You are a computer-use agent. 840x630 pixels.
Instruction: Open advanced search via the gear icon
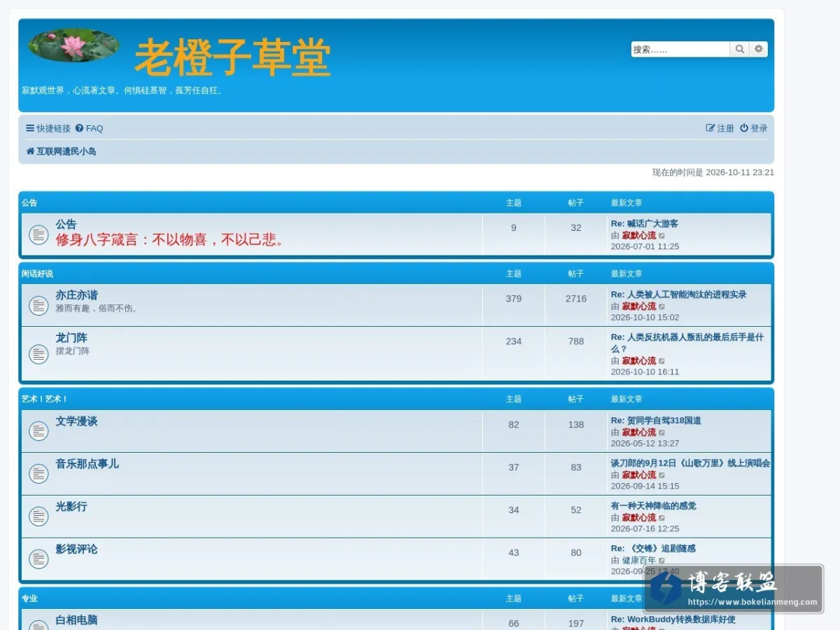759,49
